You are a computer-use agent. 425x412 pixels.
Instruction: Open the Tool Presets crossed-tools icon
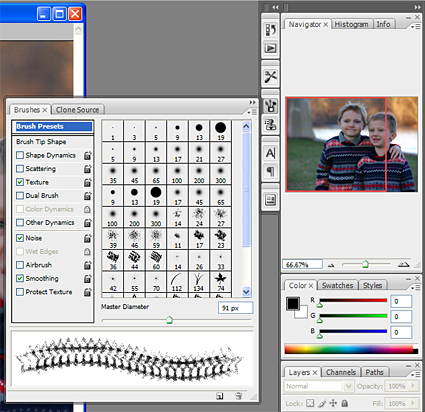[270, 77]
